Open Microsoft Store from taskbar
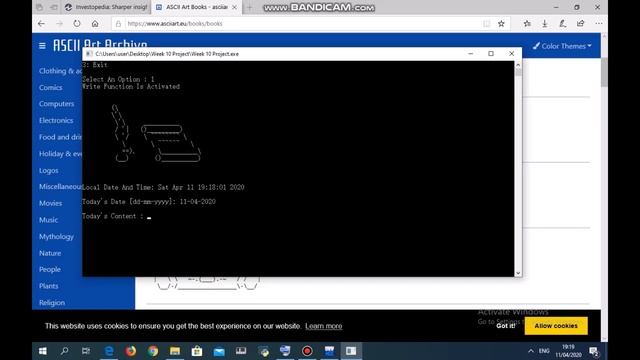Image resolution: width=640 pixels, height=360 pixels. [x=197, y=351]
